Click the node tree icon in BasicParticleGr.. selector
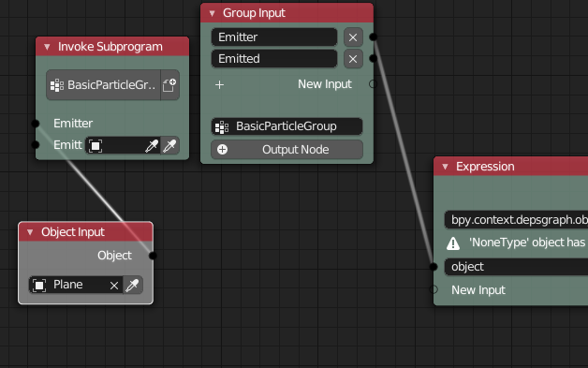588x368 pixels. 57,85
